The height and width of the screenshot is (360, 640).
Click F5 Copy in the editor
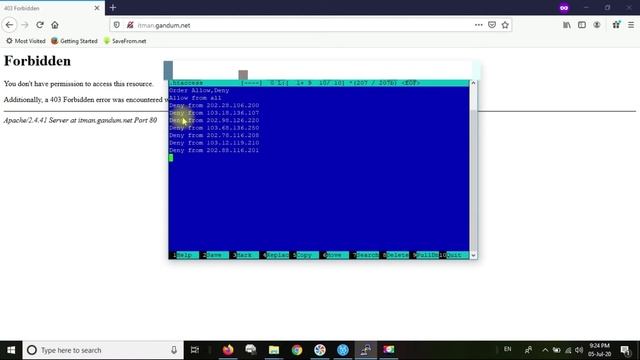[305, 255]
